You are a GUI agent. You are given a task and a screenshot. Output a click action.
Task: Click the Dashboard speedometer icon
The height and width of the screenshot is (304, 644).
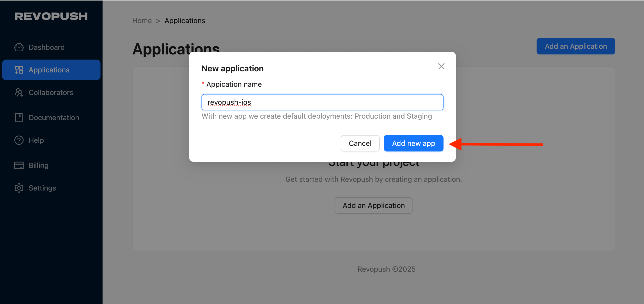point(19,47)
